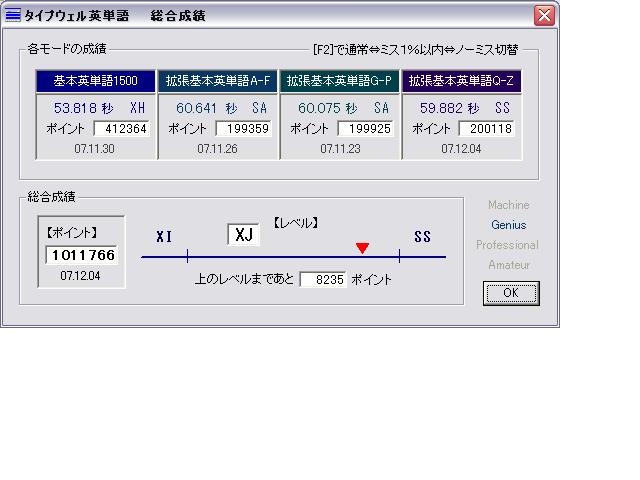Click the 【レベル】 label

[x=296, y=223]
